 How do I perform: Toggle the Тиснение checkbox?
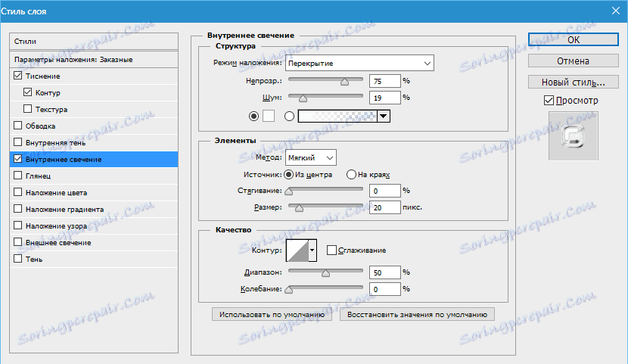click(x=17, y=76)
